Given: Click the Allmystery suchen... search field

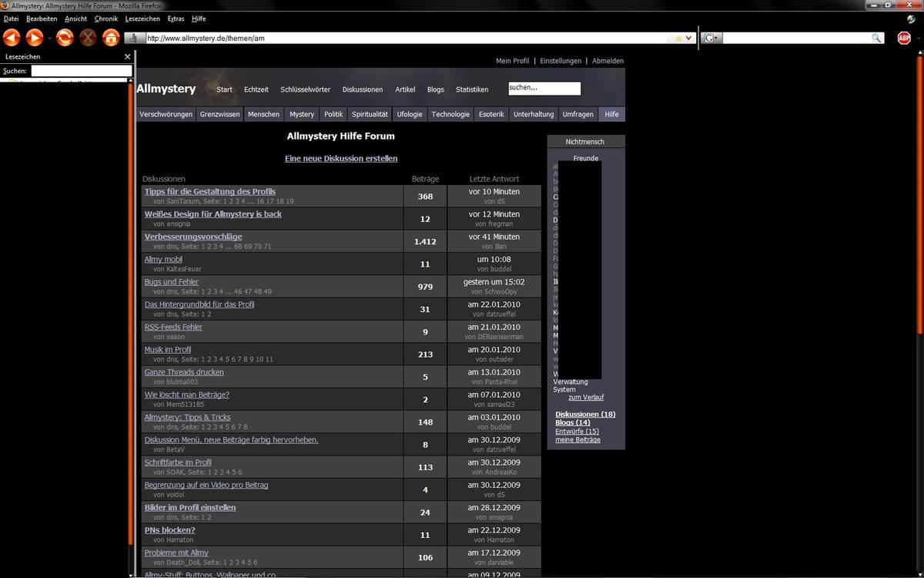Looking at the screenshot, I should point(544,89).
